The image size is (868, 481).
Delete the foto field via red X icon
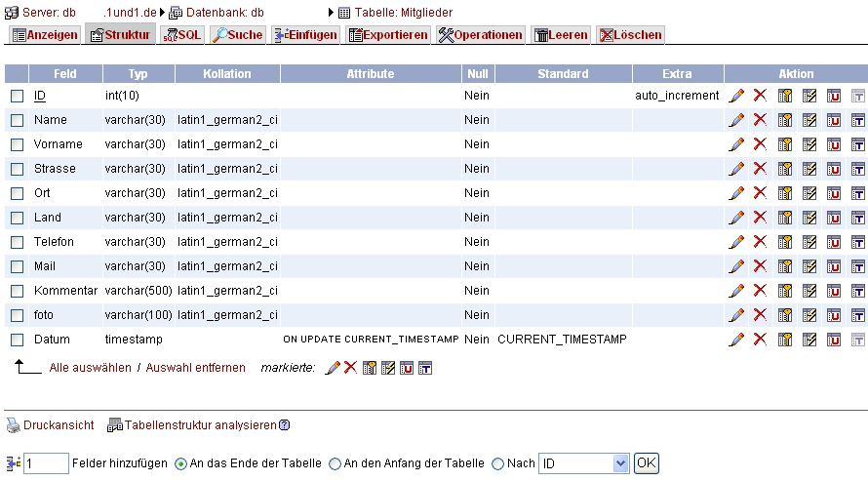(x=760, y=315)
